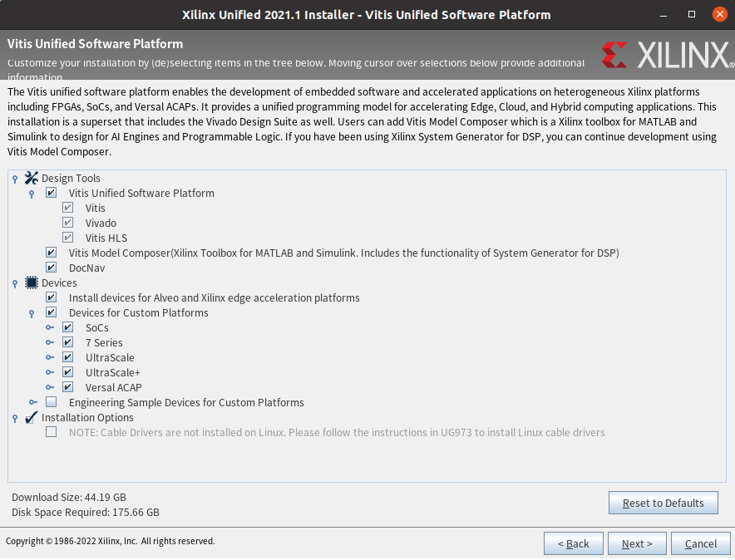Viewport: 735px width, 560px height.
Task: Click Vitis Unified Software Platform heading
Action: [95, 44]
